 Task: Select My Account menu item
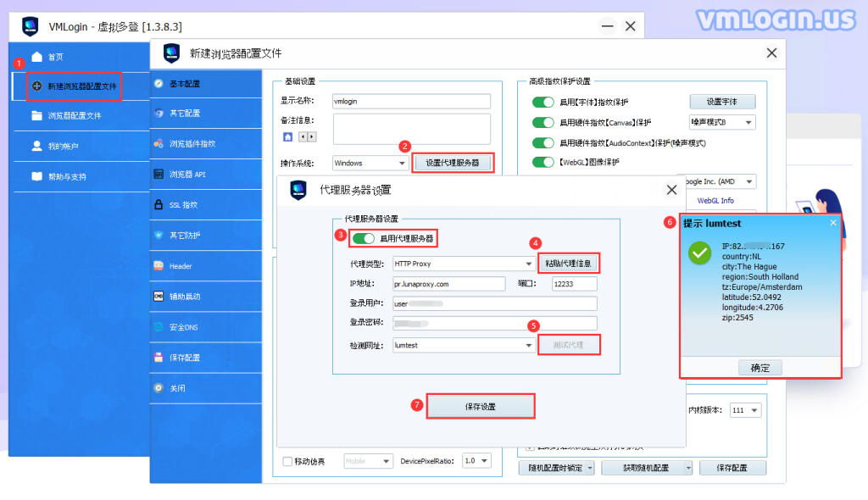81,146
